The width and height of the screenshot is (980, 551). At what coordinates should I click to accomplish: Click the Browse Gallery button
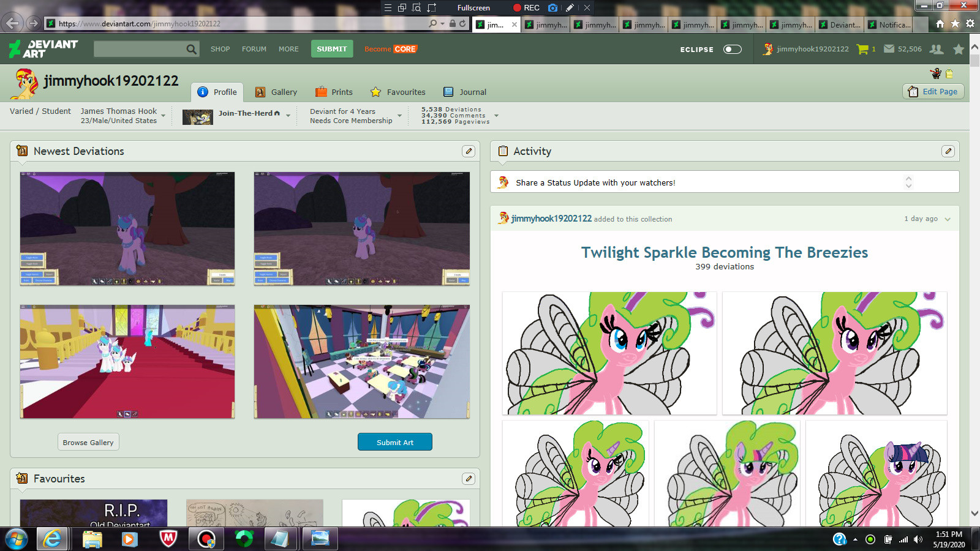(x=88, y=443)
